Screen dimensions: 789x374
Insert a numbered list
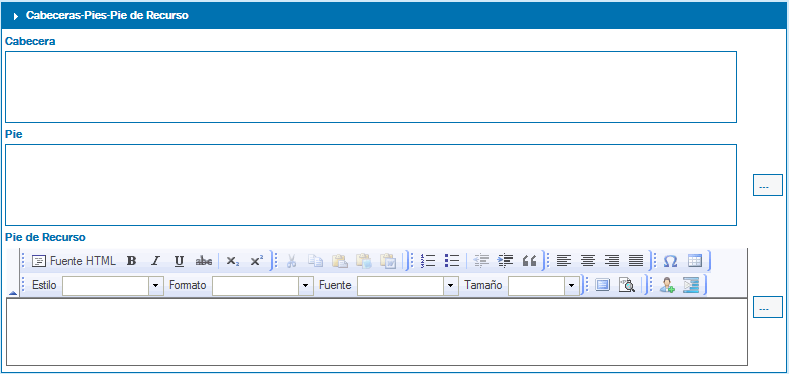coord(428,261)
